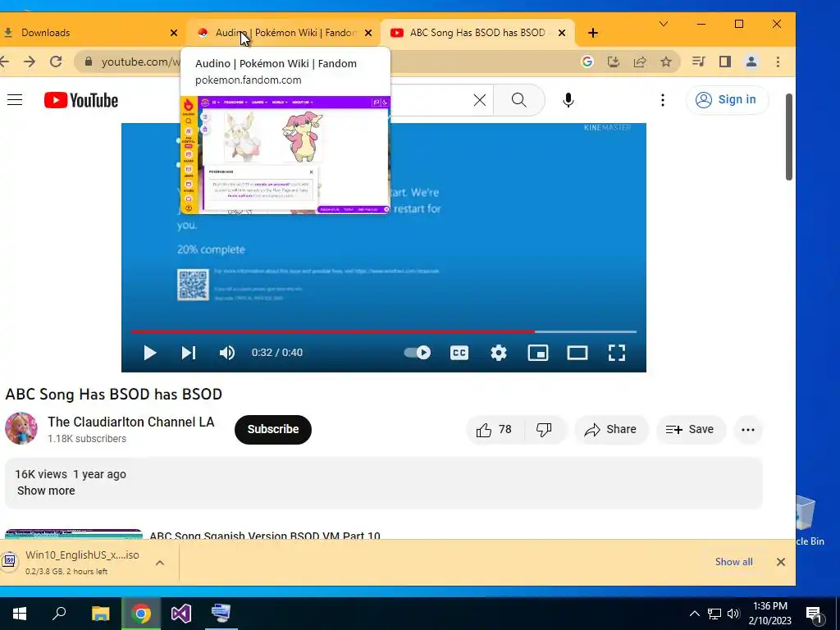Screen dimensions: 840x630
Task: Skip to the next video
Action: tap(188, 353)
